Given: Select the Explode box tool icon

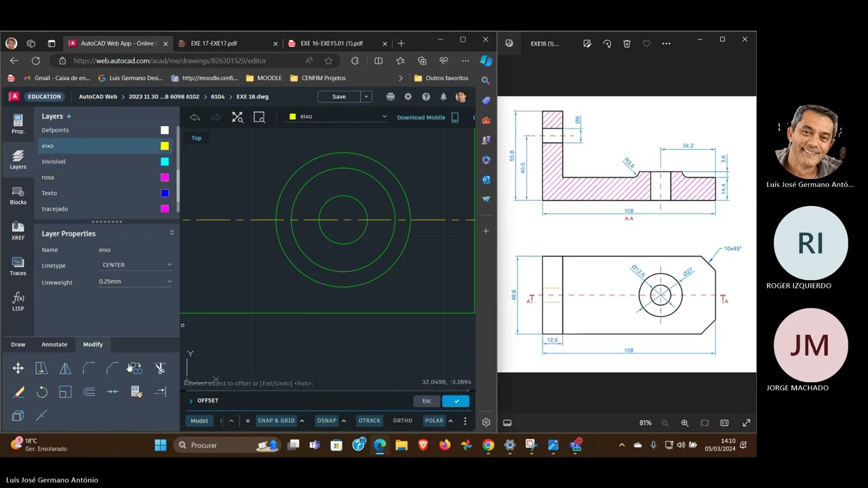Looking at the screenshot, I should pyautogui.click(x=18, y=415).
